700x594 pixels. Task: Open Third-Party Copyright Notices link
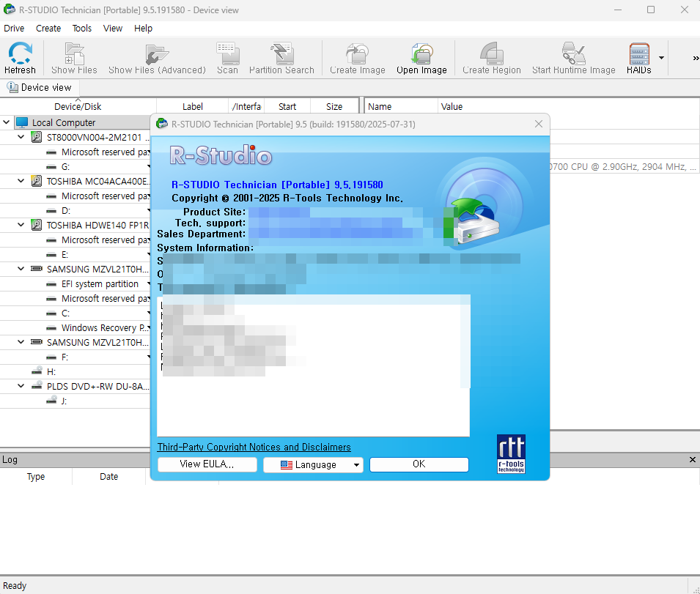(x=254, y=447)
